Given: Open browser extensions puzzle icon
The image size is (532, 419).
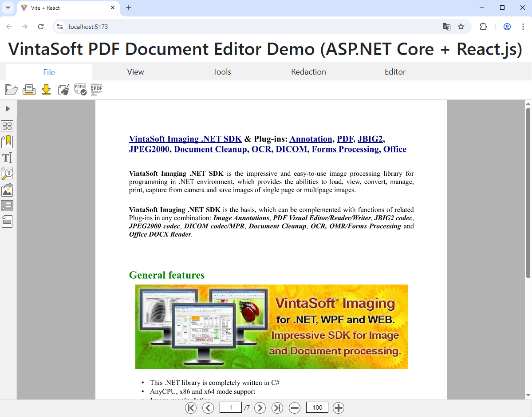Looking at the screenshot, I should [483, 27].
